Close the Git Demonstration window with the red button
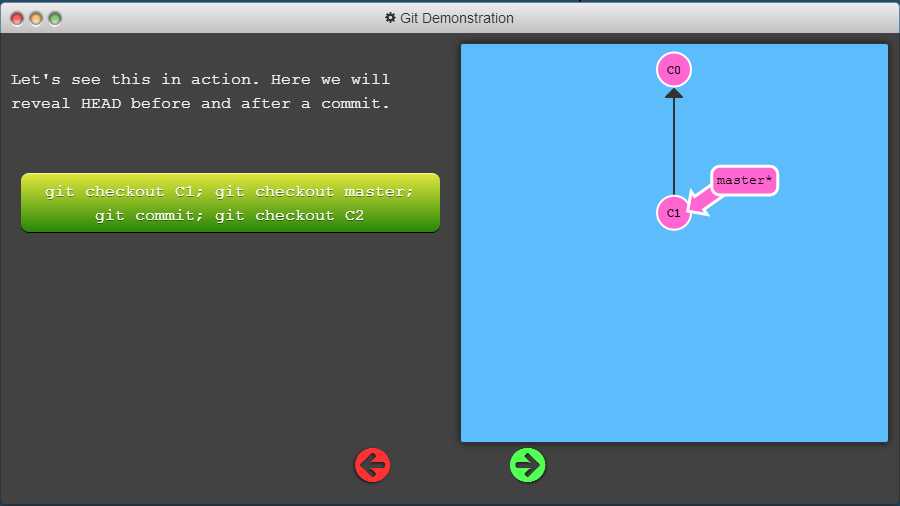 (x=17, y=19)
